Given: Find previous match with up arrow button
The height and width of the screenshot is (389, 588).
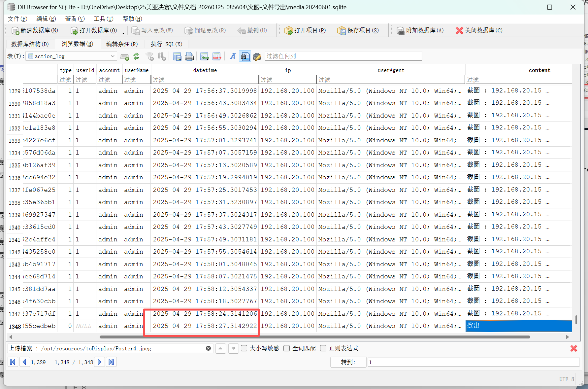Looking at the screenshot, I should (220, 348).
